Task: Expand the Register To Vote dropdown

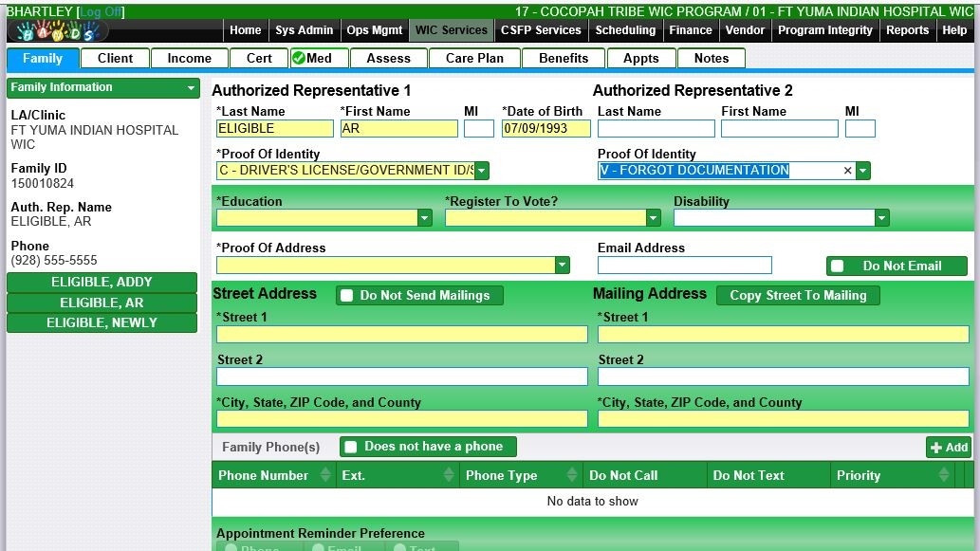Action: point(653,218)
